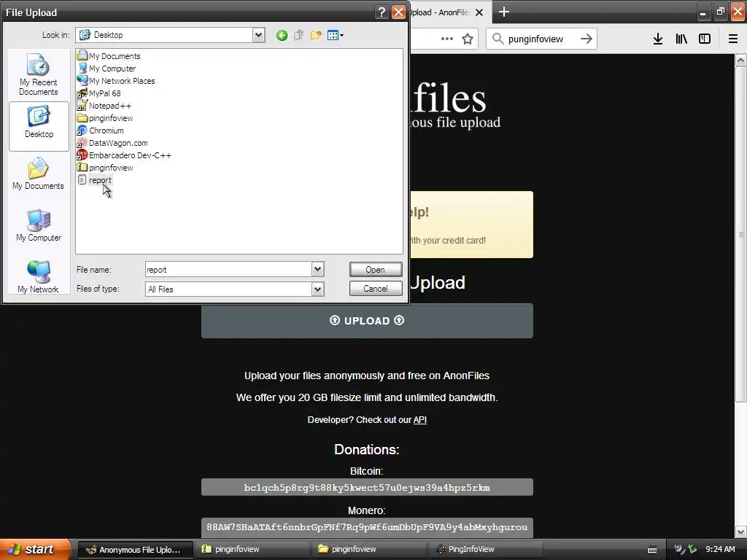Close the AnonFiles browser tab

(479, 12)
